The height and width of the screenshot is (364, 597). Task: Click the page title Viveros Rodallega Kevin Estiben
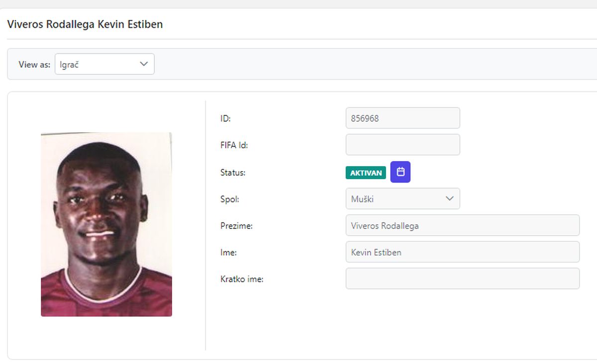click(x=85, y=24)
